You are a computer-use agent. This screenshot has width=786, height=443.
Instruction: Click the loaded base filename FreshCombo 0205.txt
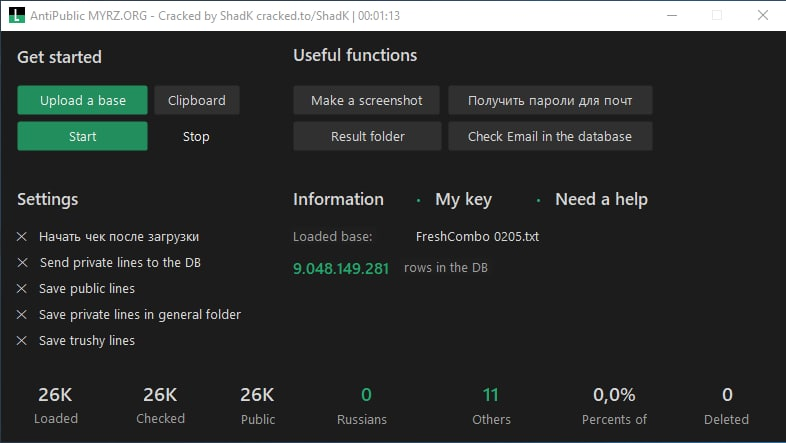[477, 237]
